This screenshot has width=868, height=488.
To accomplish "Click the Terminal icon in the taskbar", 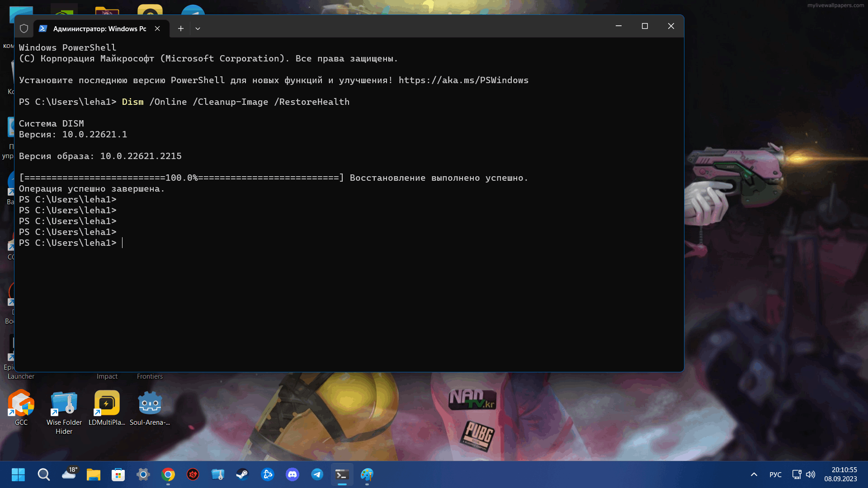I will coord(342,474).
